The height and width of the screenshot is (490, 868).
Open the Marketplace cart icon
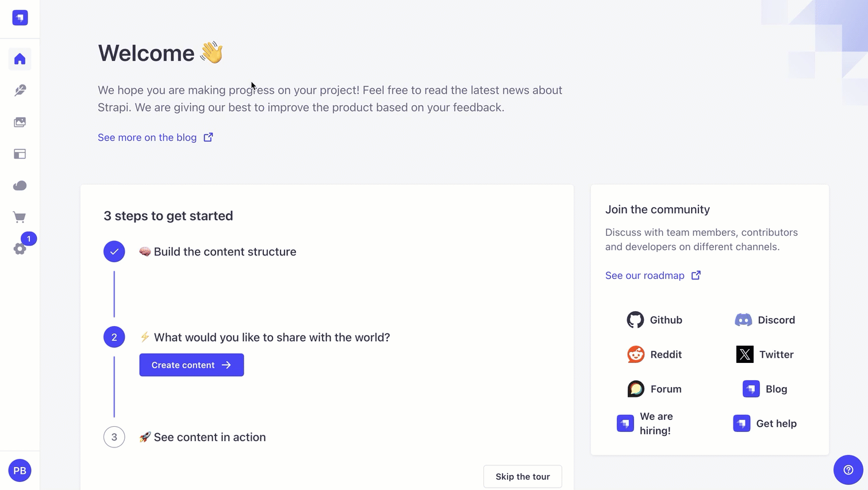(x=20, y=217)
